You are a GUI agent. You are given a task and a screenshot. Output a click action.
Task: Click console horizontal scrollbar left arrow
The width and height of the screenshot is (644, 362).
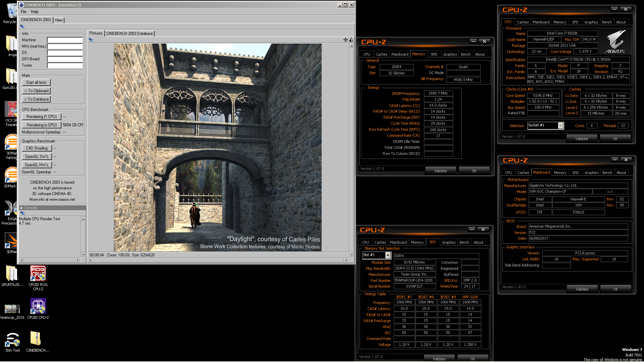[x=22, y=260]
